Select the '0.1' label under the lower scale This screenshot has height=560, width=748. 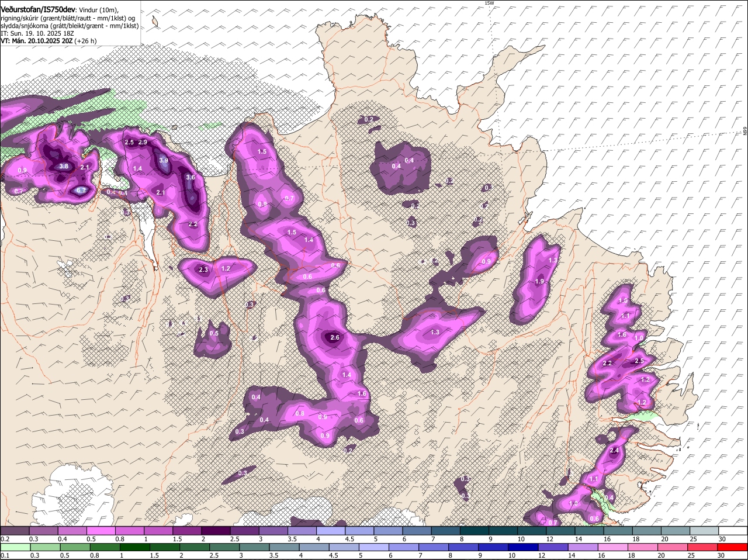point(5,555)
